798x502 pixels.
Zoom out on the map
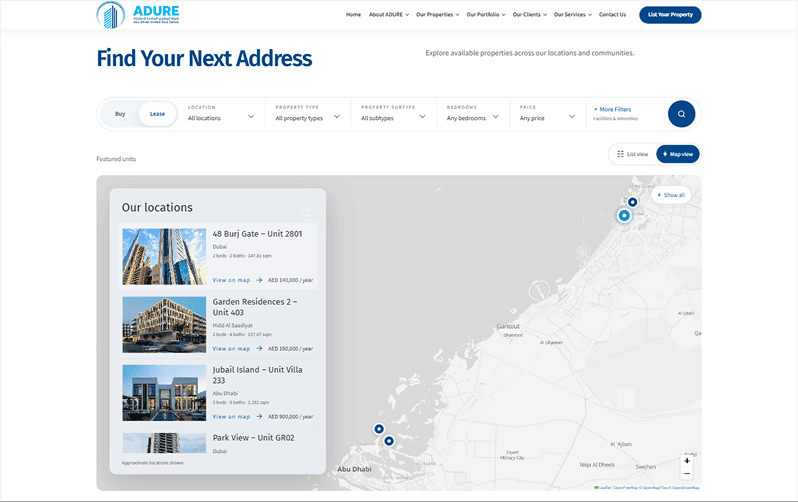(x=687, y=474)
